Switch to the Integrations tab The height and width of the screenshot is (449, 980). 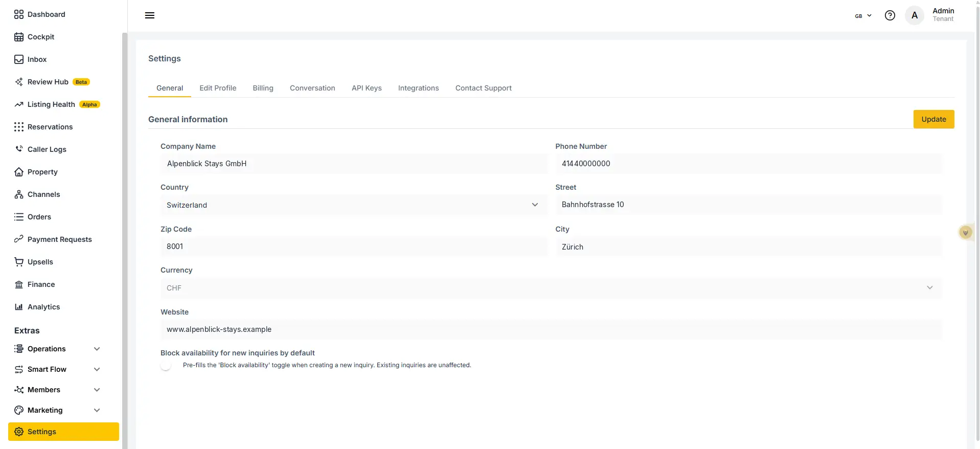(x=418, y=88)
